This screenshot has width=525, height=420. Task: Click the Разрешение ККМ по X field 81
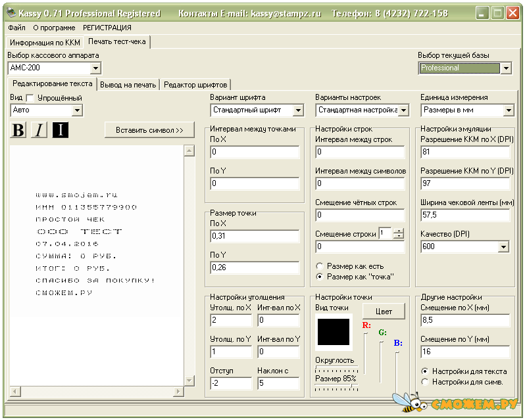465,152
